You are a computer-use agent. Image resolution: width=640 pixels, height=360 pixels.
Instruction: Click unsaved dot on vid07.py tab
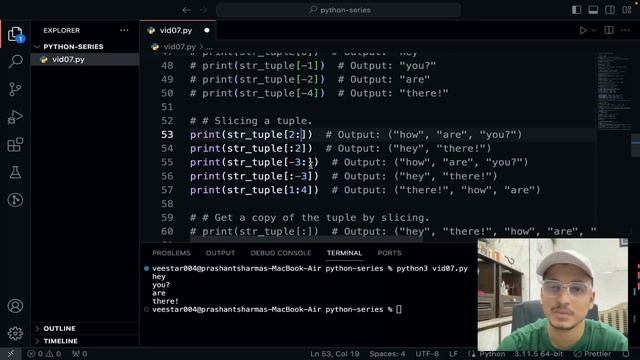pyautogui.click(x=207, y=30)
